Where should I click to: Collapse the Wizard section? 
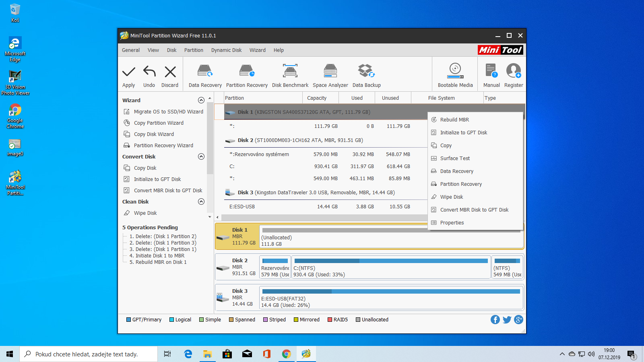tap(201, 100)
